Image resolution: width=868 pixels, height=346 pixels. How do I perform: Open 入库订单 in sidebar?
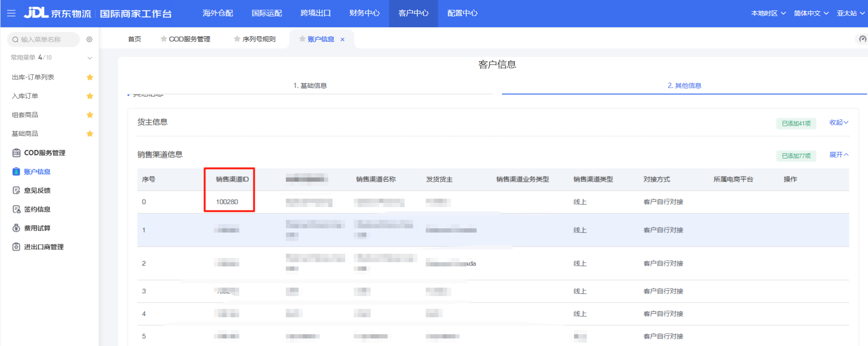(x=25, y=96)
